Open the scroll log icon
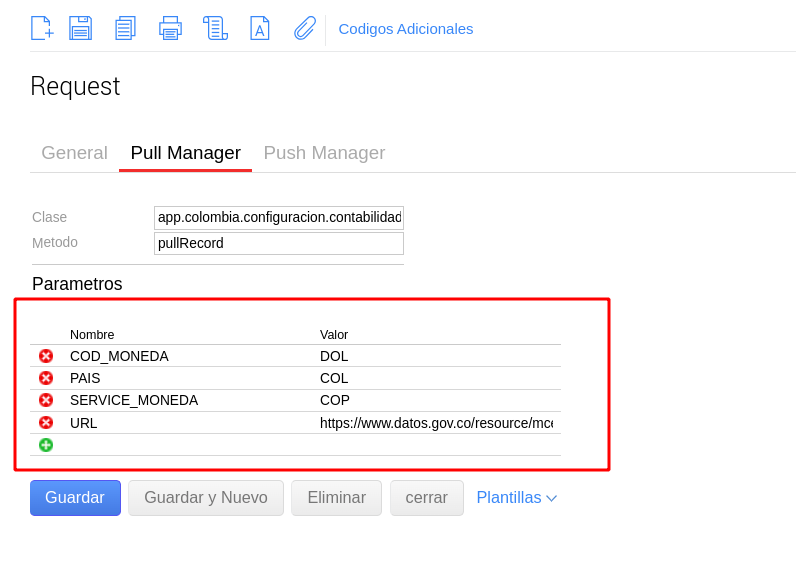This screenshot has width=796, height=562. 215,28
